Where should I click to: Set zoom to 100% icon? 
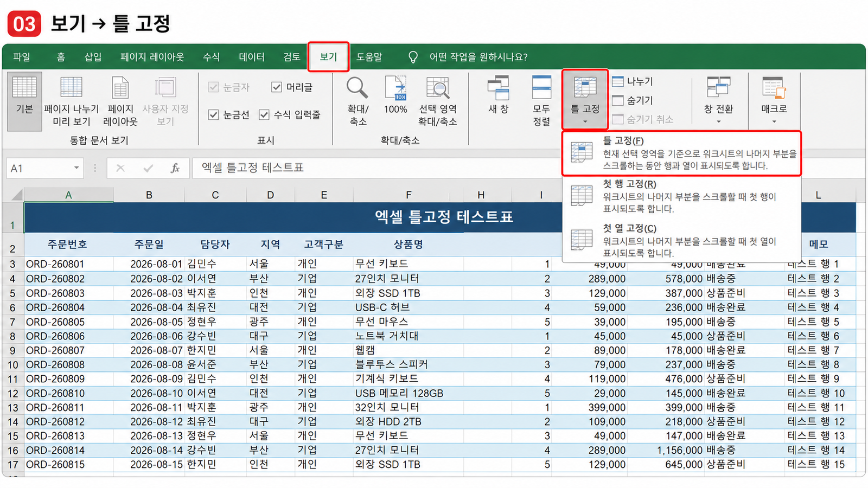[395, 87]
